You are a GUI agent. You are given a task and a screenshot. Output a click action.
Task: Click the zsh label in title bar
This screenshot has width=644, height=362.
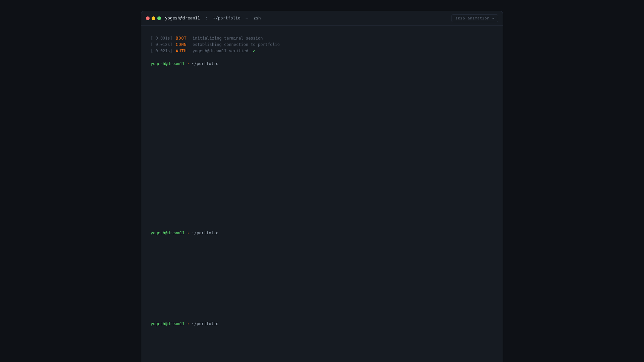257,18
